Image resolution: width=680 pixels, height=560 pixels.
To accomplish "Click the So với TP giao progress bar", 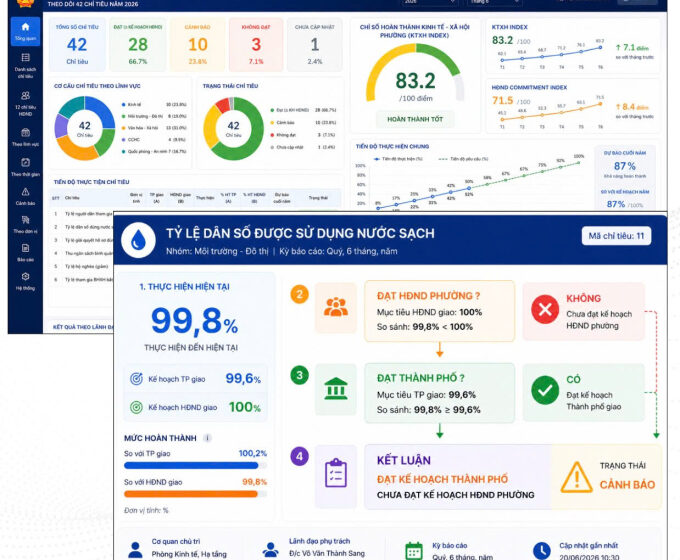I will tap(195, 465).
